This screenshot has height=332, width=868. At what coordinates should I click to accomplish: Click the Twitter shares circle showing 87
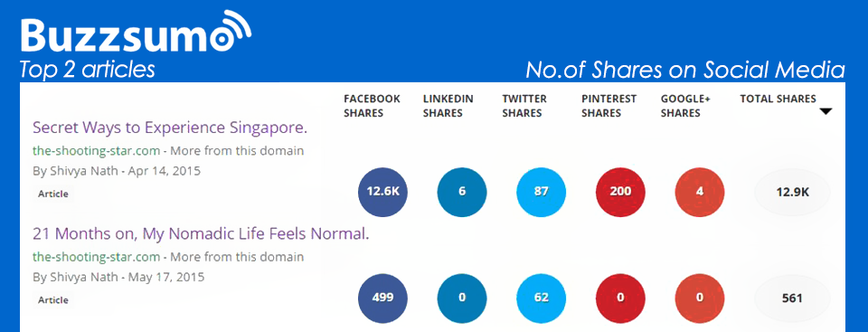coord(541,192)
